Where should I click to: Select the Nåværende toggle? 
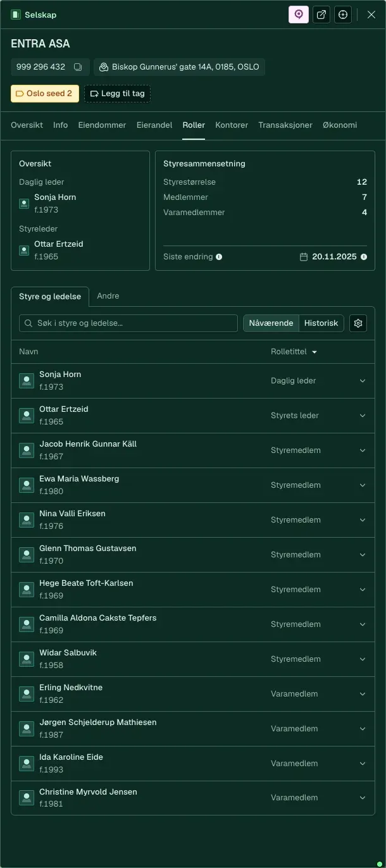[x=271, y=323]
